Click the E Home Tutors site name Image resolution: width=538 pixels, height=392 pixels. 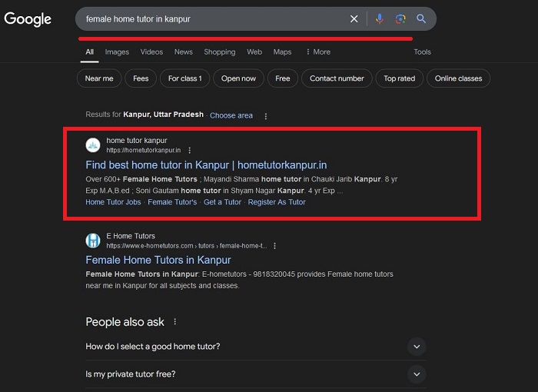point(131,236)
